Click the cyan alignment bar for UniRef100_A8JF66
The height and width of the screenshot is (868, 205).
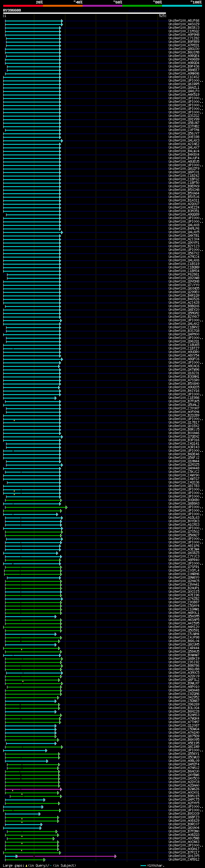(34, 21)
